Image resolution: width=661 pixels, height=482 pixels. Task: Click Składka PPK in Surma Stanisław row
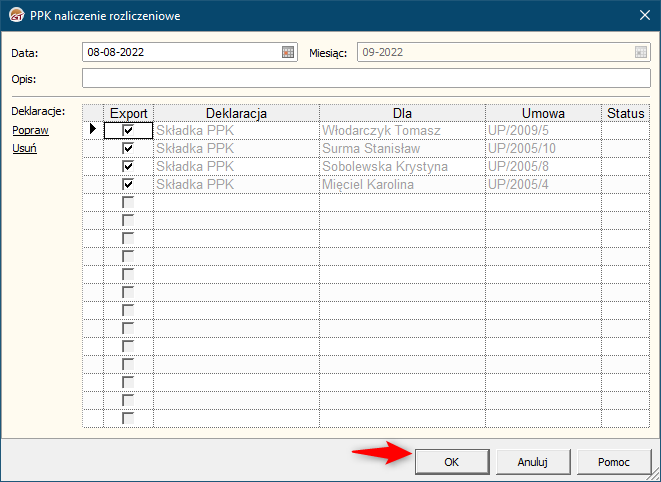(236, 148)
